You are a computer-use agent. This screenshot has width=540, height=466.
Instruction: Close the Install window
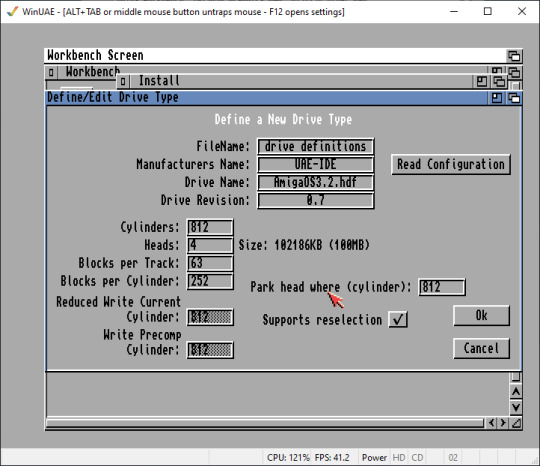pos(123,82)
